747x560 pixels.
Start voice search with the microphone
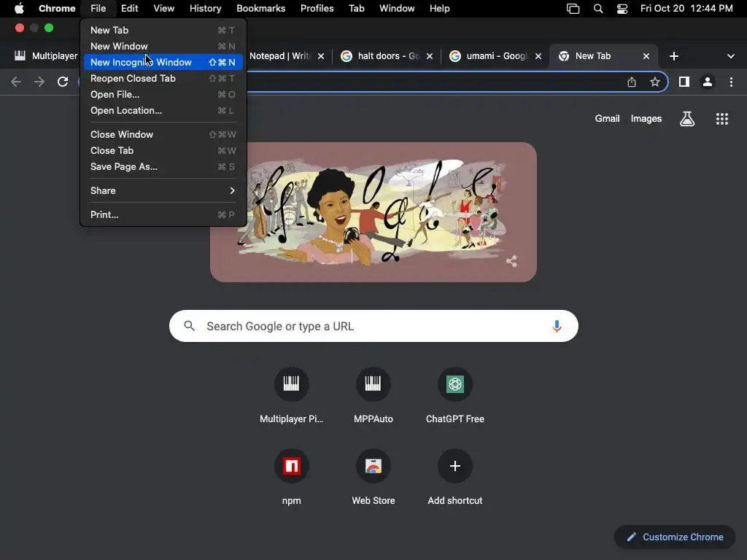pyautogui.click(x=557, y=326)
